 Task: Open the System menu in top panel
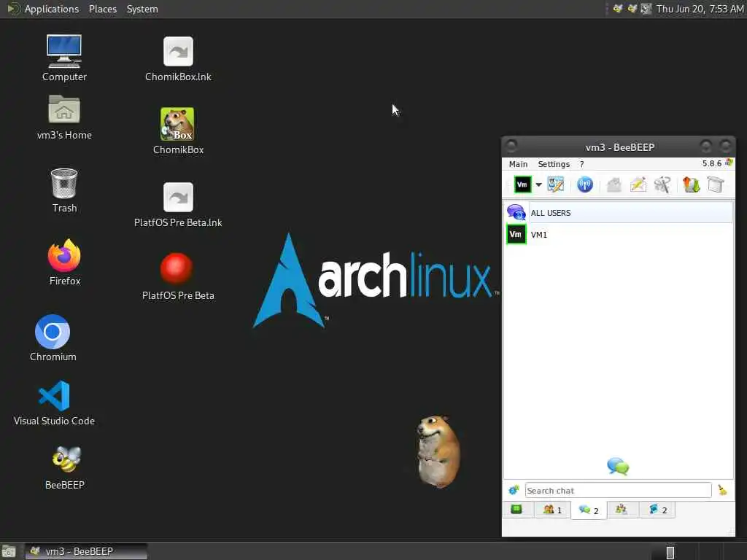pos(142,9)
